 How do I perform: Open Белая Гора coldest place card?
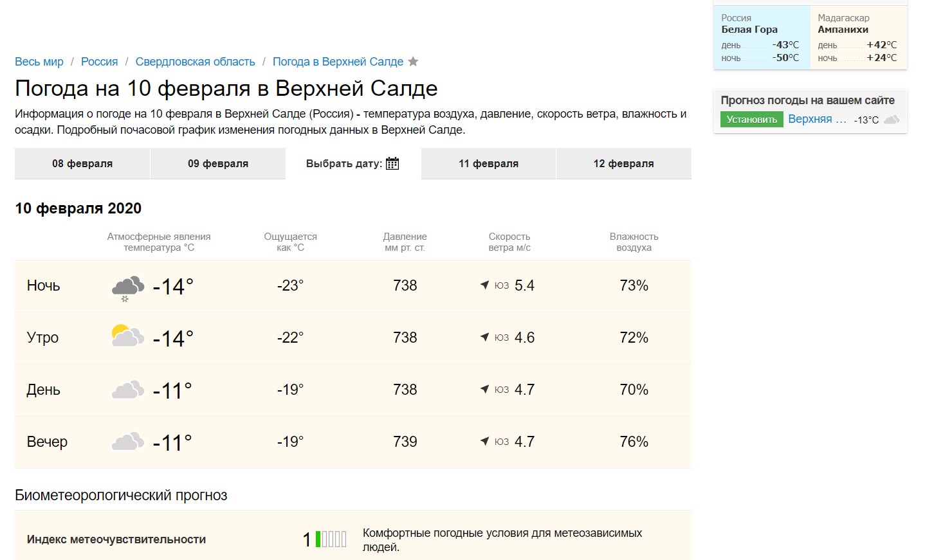point(761,37)
